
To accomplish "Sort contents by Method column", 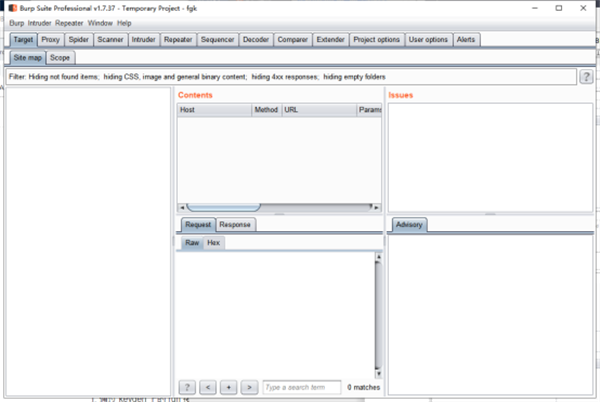I will point(266,110).
